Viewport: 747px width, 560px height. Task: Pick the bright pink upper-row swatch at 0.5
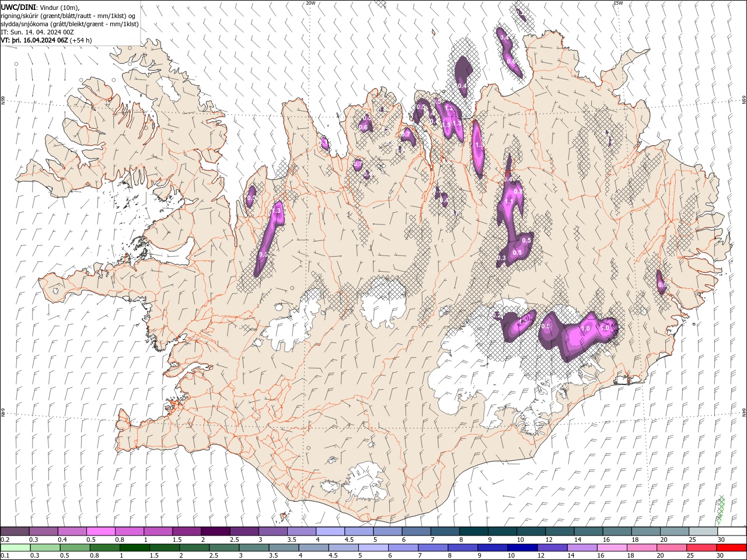[x=101, y=531]
